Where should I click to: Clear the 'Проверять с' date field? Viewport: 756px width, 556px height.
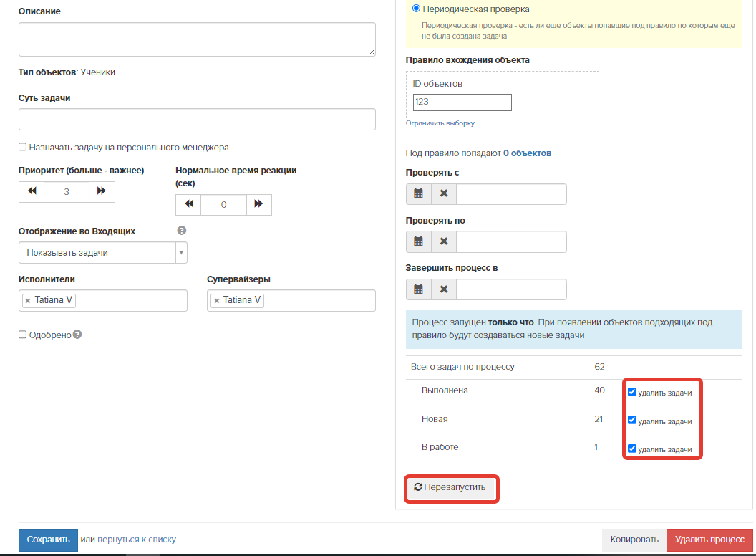[444, 194]
